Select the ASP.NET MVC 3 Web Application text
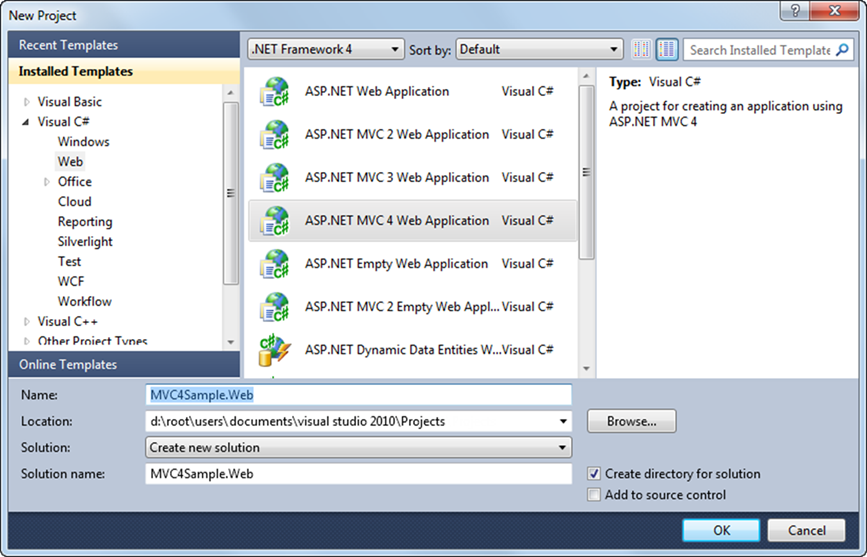The height and width of the screenshot is (557, 867). coord(397,178)
